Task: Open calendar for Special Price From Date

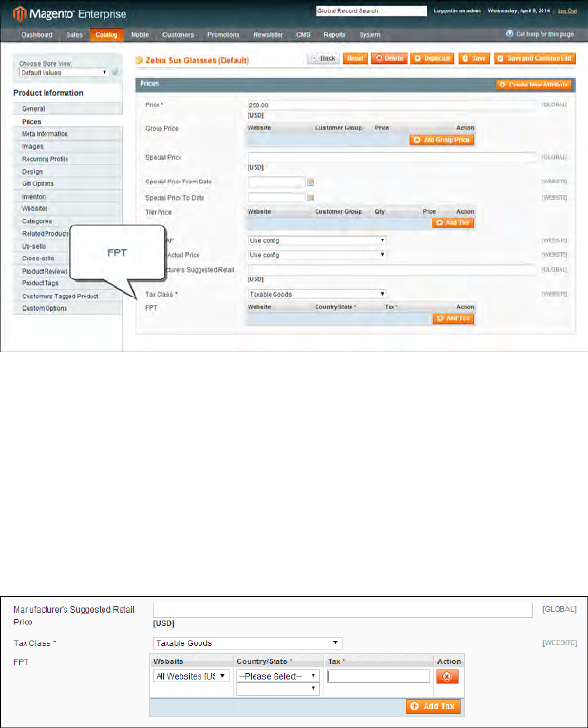Action: tap(311, 182)
